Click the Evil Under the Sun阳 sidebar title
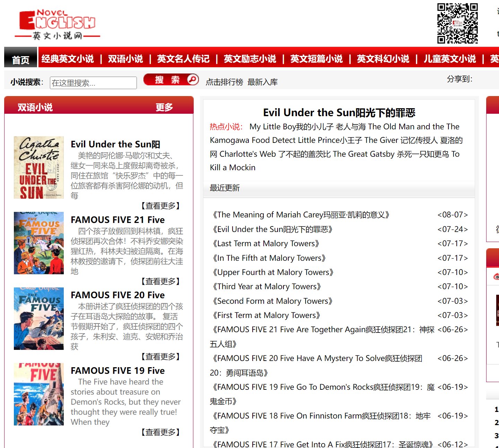This screenshot has width=499, height=448. point(115,144)
